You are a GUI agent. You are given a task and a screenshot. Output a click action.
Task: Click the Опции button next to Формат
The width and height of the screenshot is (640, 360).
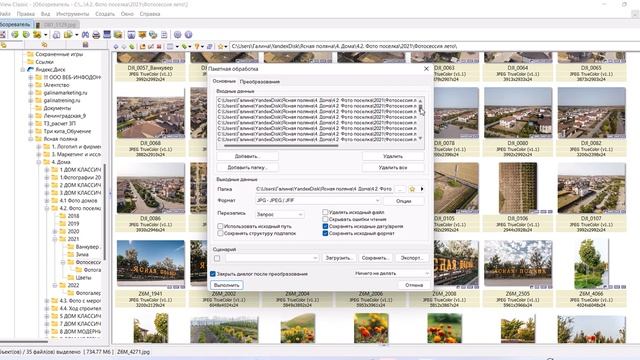403,201
